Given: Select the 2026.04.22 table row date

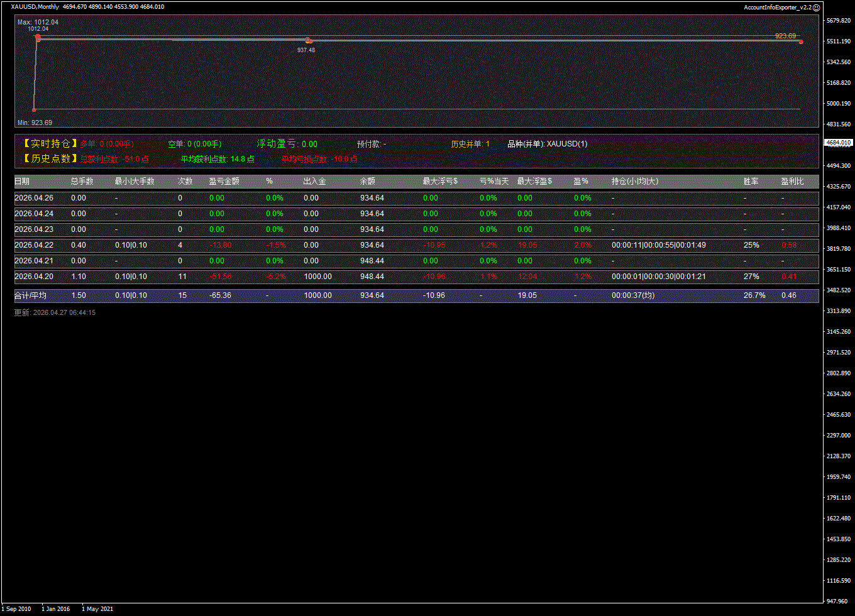Looking at the screenshot, I should point(34,245).
